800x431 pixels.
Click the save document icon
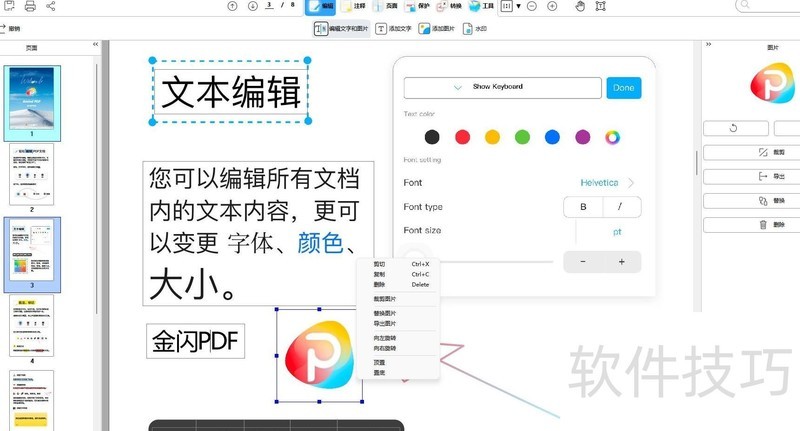9,6
